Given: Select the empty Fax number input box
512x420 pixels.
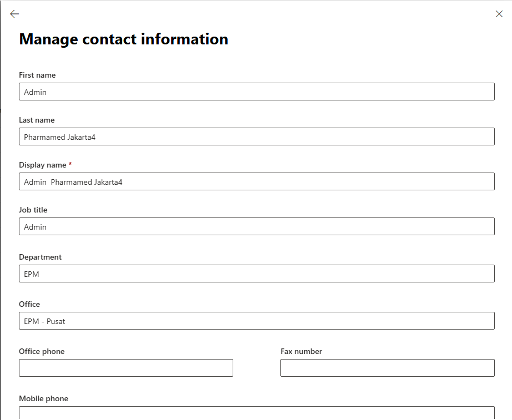Looking at the screenshot, I should [387, 368].
